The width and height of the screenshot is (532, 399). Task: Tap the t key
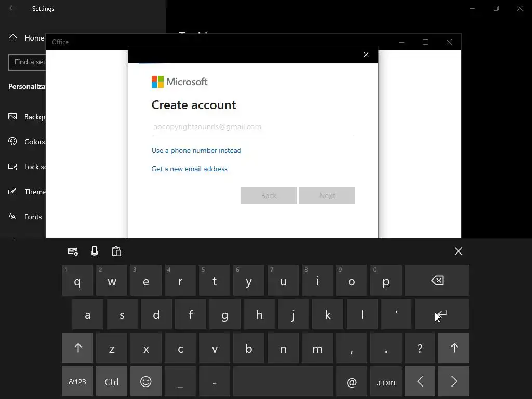[215, 280]
